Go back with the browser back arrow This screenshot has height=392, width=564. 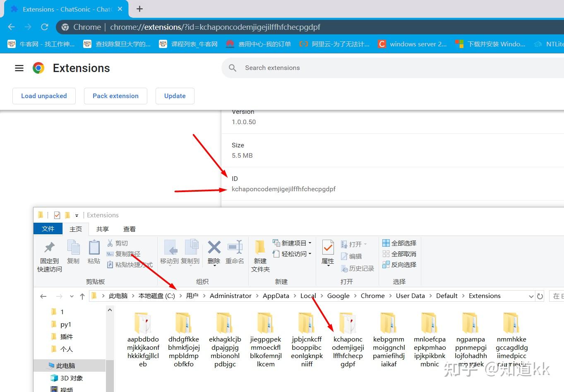11,27
